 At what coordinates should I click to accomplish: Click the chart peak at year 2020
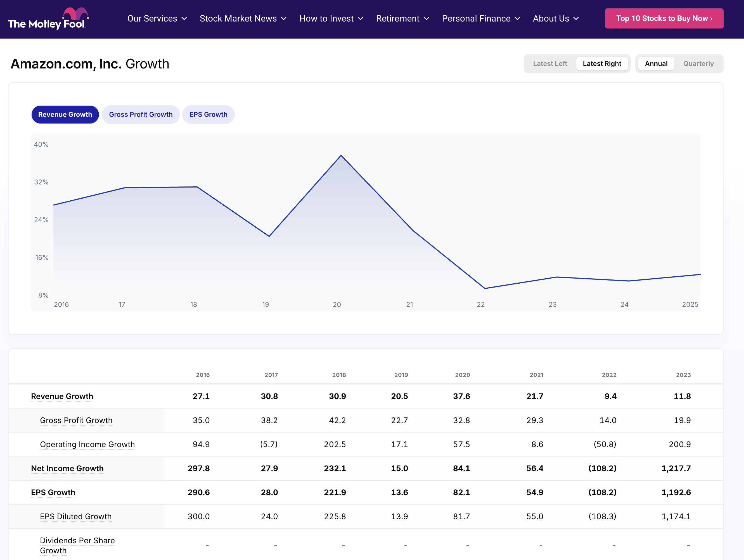click(341, 155)
